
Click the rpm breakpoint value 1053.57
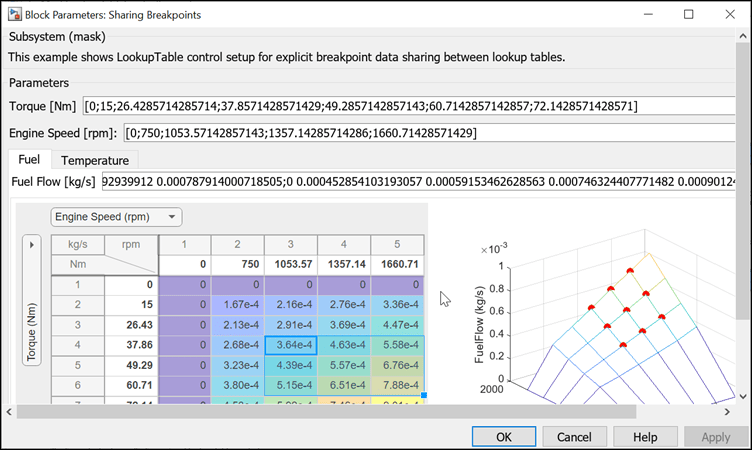(x=291, y=264)
